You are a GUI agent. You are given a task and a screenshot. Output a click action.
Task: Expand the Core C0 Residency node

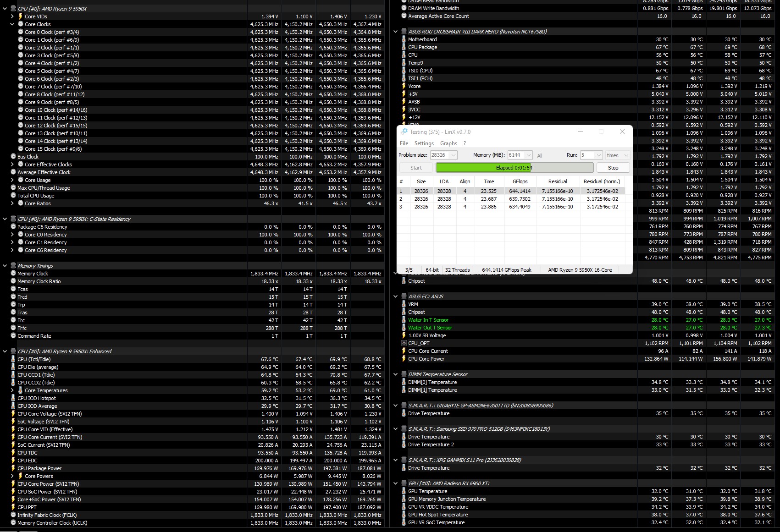[x=12, y=235]
